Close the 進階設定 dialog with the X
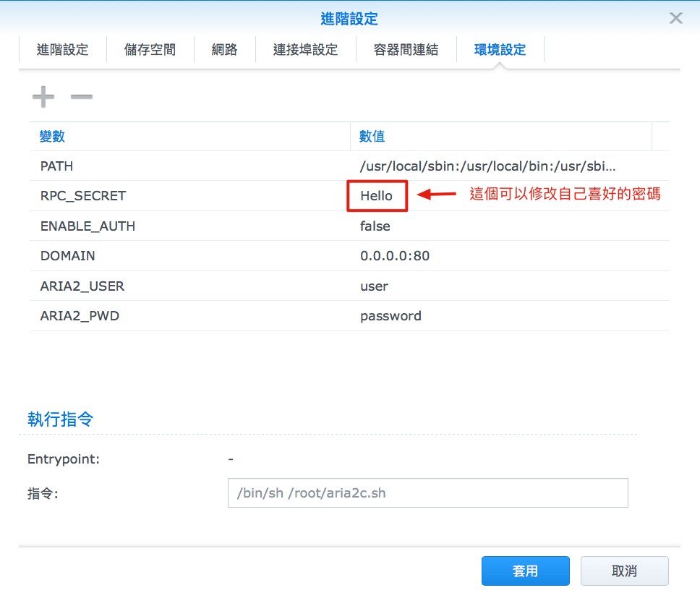The image size is (700, 593). [x=675, y=18]
